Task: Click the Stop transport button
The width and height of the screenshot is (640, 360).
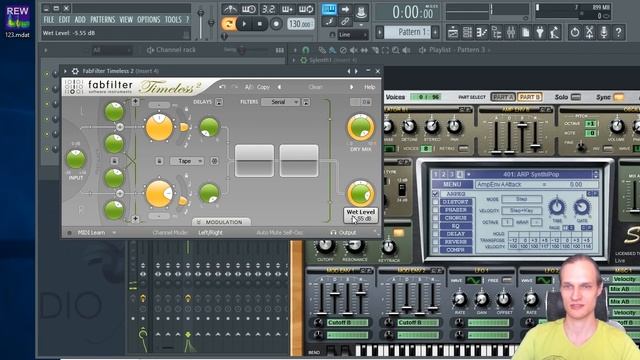Action: coord(260,24)
